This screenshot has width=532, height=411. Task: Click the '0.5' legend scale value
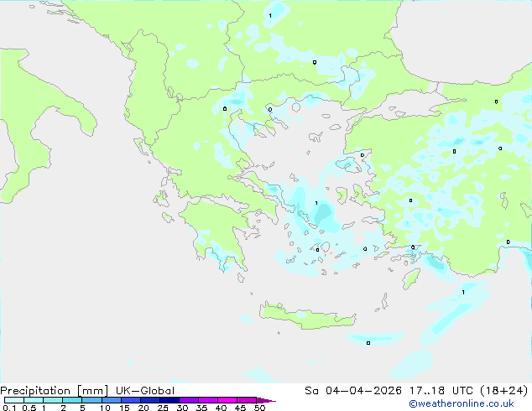point(29,408)
